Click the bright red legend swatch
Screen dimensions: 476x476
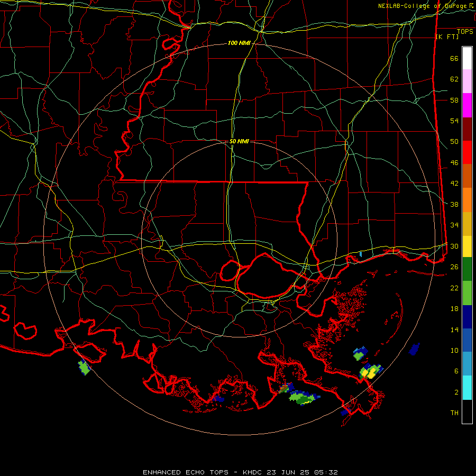pyautogui.click(x=467, y=152)
